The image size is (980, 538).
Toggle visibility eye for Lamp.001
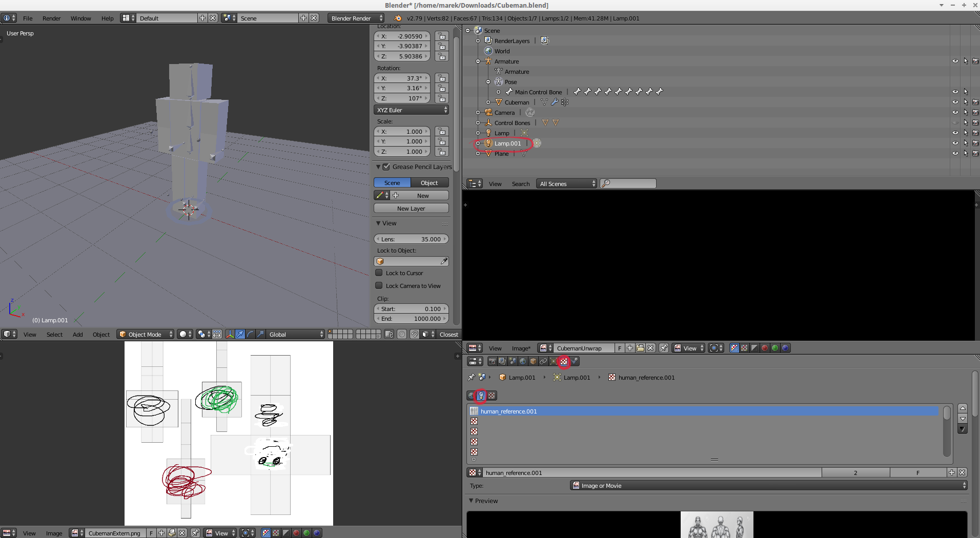coord(955,143)
